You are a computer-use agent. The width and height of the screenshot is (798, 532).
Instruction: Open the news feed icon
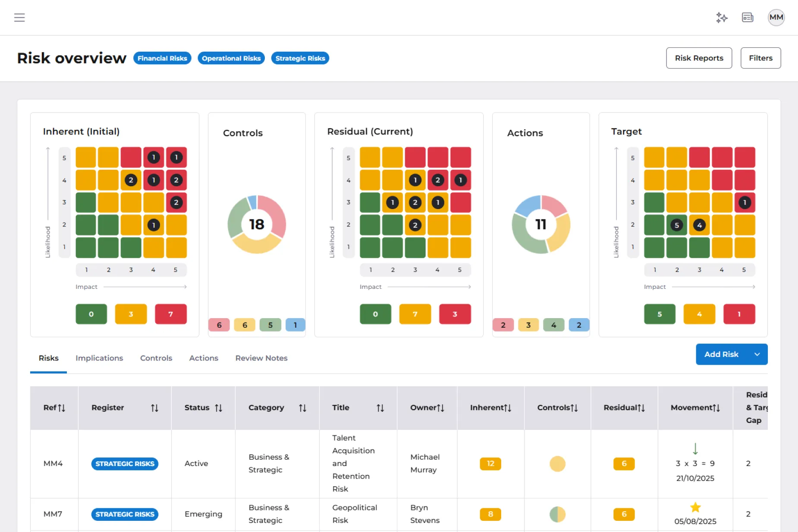coord(748,18)
